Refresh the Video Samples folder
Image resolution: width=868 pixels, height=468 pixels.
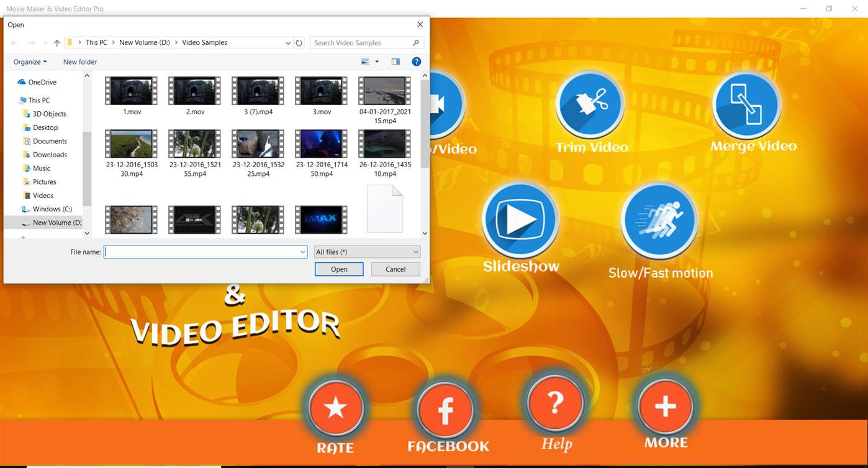(x=299, y=43)
